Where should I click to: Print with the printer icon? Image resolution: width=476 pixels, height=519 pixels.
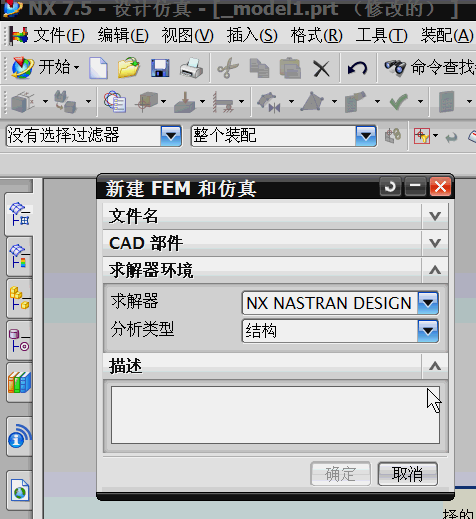tap(191, 68)
